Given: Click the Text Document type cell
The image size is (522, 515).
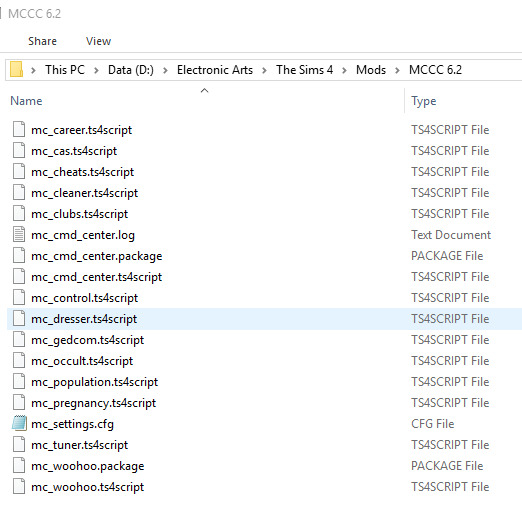Looking at the screenshot, I should [x=451, y=234].
